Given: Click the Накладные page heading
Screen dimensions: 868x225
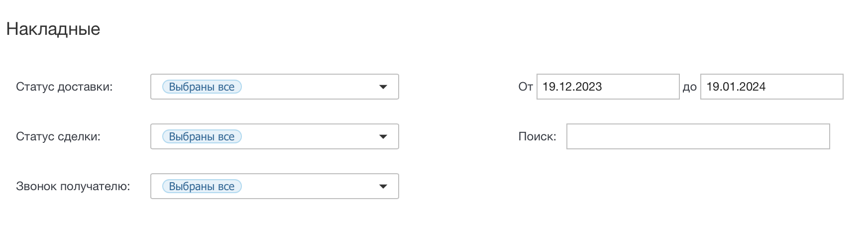Looking at the screenshot, I should 53,29.
